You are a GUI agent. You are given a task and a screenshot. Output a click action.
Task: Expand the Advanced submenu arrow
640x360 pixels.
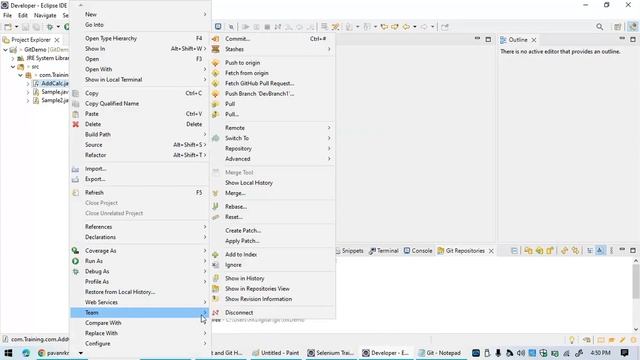[x=329, y=159]
